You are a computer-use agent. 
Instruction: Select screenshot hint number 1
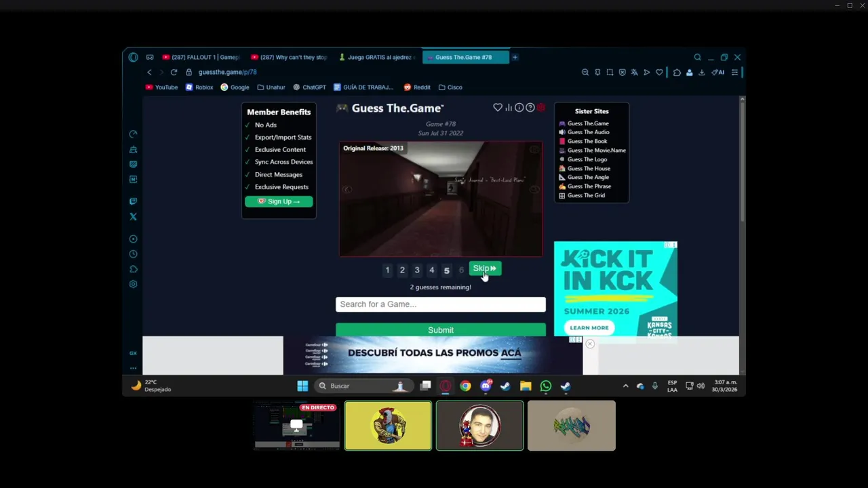coord(387,270)
